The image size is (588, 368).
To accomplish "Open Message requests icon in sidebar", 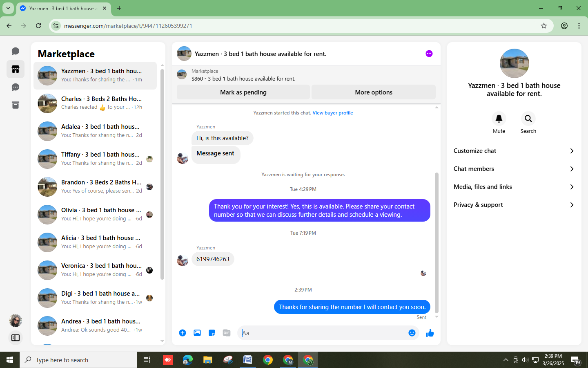I will tap(16, 87).
